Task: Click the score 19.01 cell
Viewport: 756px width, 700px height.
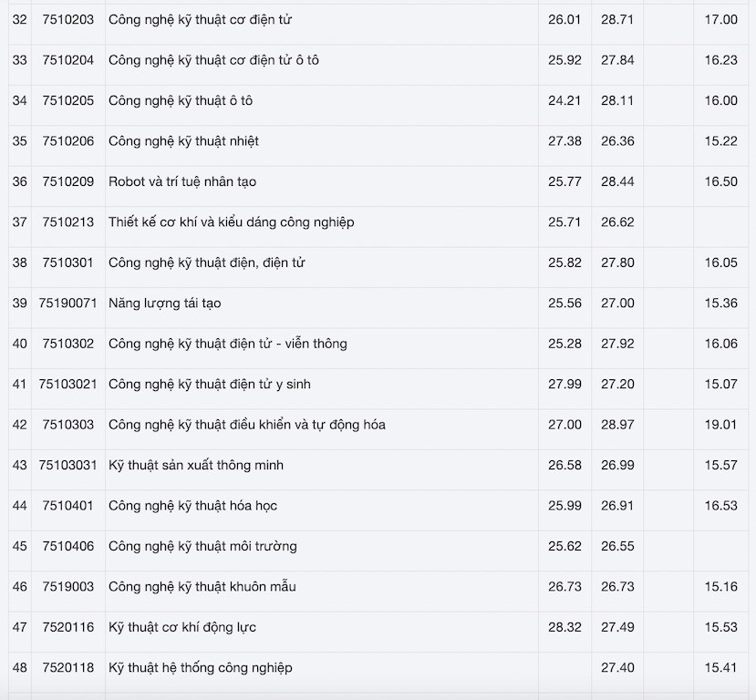Action: click(x=720, y=425)
